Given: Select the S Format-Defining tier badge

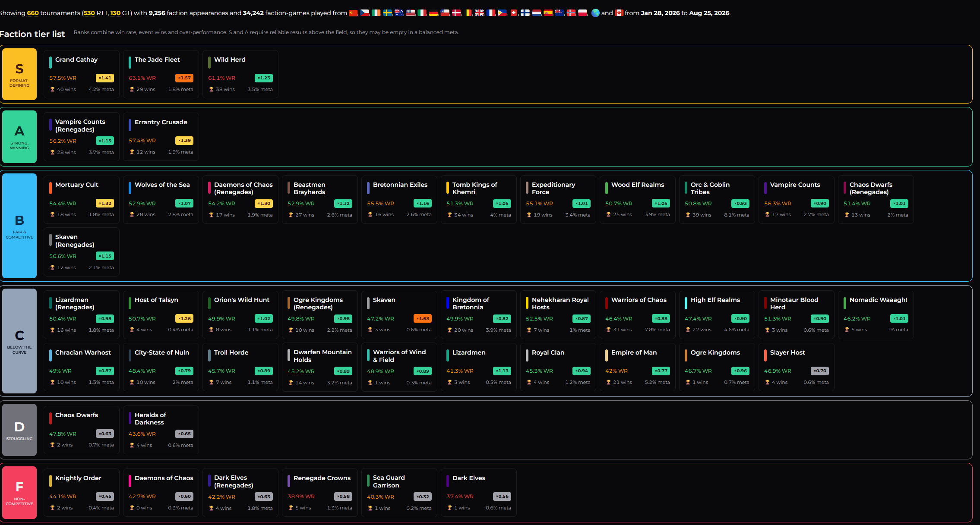Looking at the screenshot, I should click(19, 74).
